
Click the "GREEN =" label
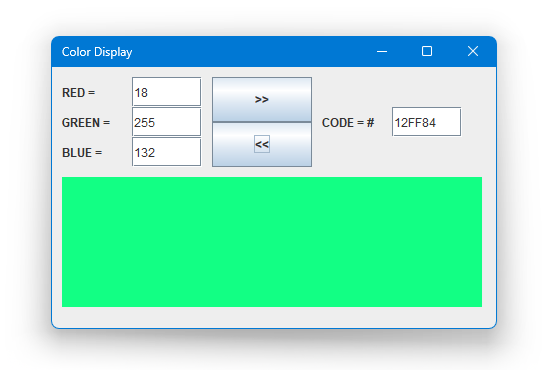click(x=86, y=123)
